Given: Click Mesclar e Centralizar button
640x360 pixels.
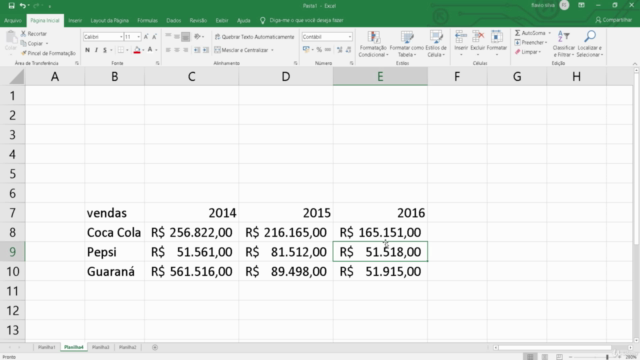Looking at the screenshot, I should (x=241, y=50).
